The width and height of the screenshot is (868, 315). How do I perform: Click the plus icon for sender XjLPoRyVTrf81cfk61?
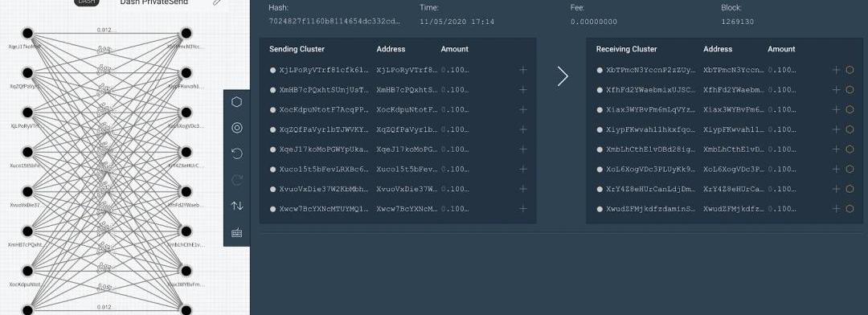click(x=522, y=70)
